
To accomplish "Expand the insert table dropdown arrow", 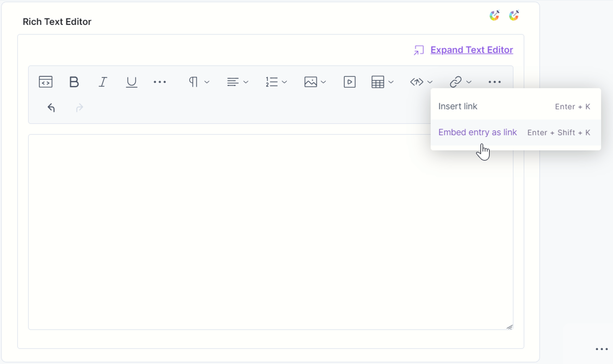I will [391, 82].
